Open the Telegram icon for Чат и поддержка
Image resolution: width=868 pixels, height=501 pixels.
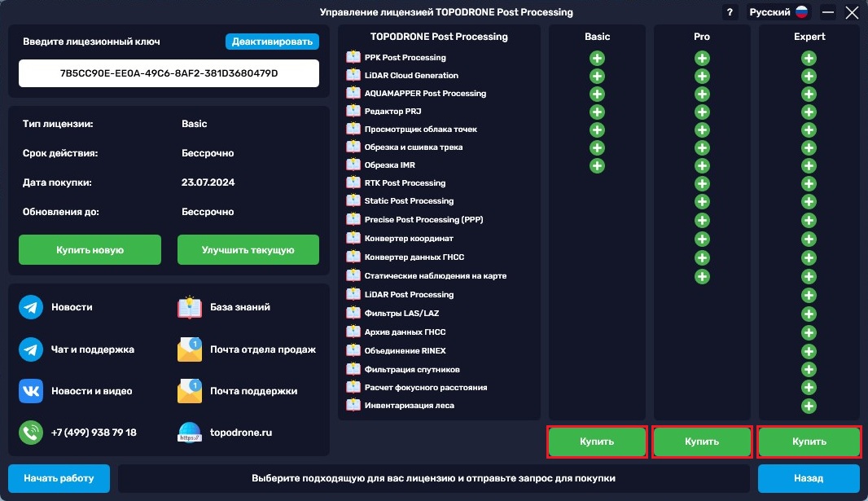[x=31, y=349]
